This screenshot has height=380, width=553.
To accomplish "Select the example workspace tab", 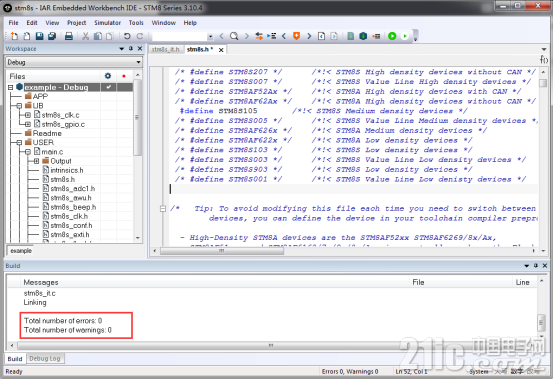I will 21,251.
